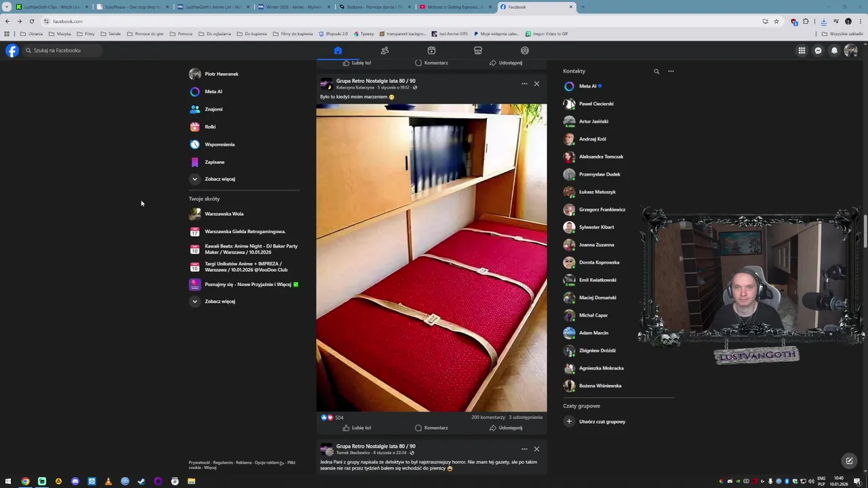The height and width of the screenshot is (488, 868).
Task: Open the Watch video icon in navigation
Action: point(431,50)
